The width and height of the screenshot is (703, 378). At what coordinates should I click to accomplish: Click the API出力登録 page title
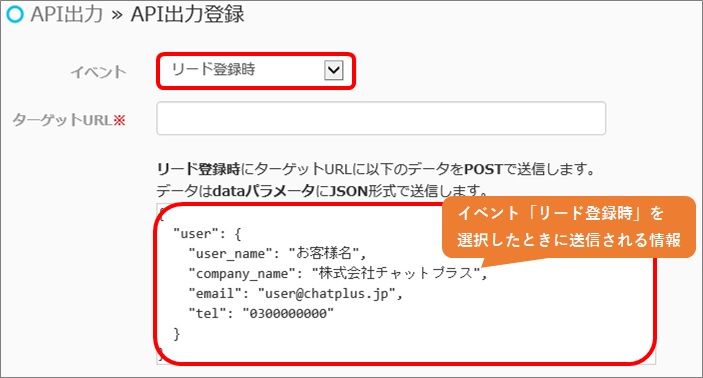pos(187,14)
